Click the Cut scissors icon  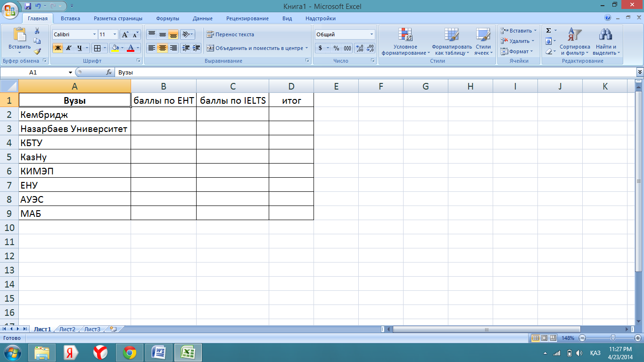[x=37, y=31]
